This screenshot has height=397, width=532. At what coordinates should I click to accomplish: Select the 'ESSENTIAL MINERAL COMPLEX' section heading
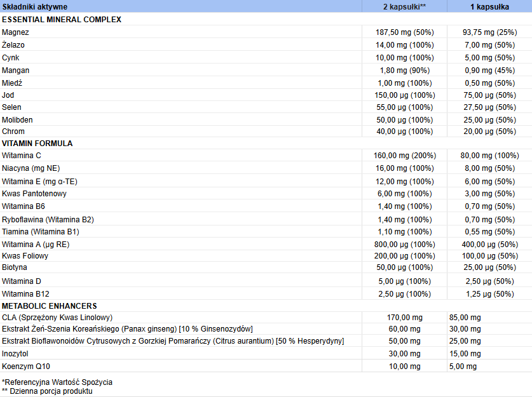(x=62, y=20)
